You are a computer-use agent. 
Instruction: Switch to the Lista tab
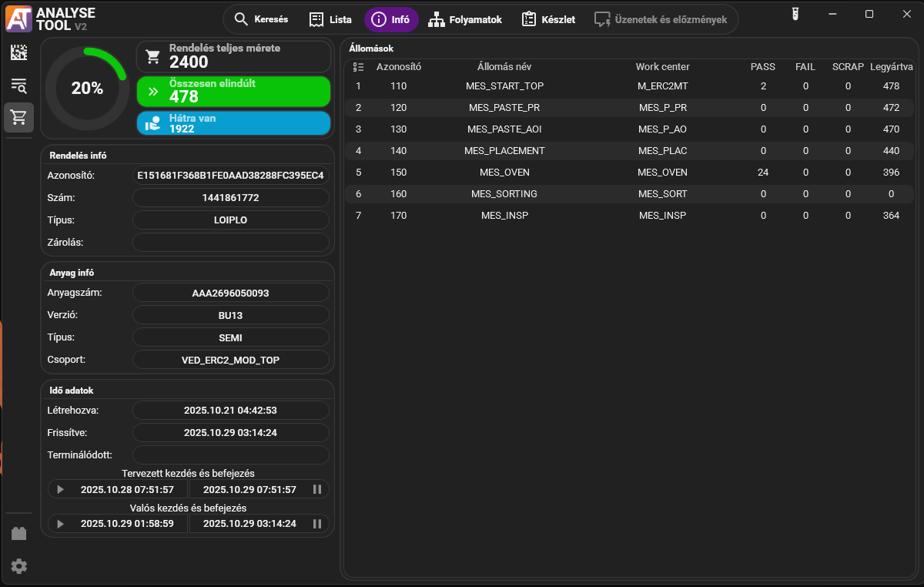click(330, 19)
